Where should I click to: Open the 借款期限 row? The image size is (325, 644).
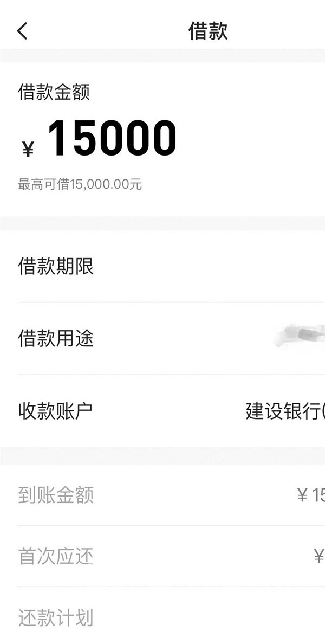[x=162, y=266]
